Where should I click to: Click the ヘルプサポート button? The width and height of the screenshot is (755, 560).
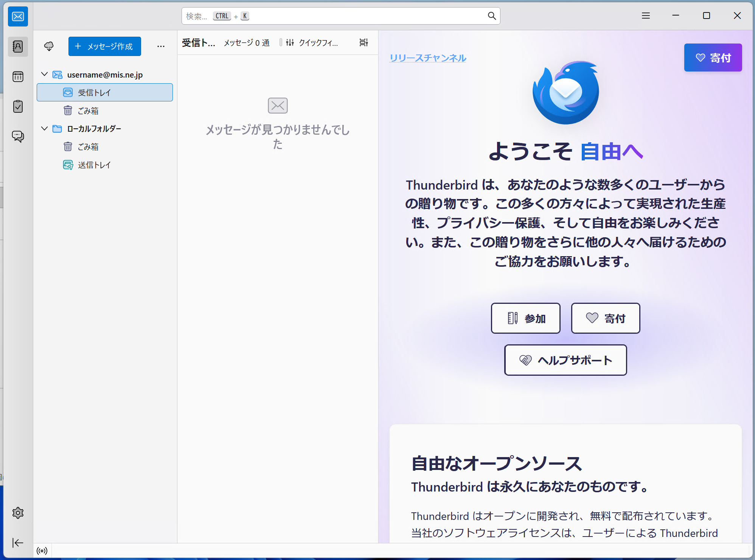click(x=565, y=360)
